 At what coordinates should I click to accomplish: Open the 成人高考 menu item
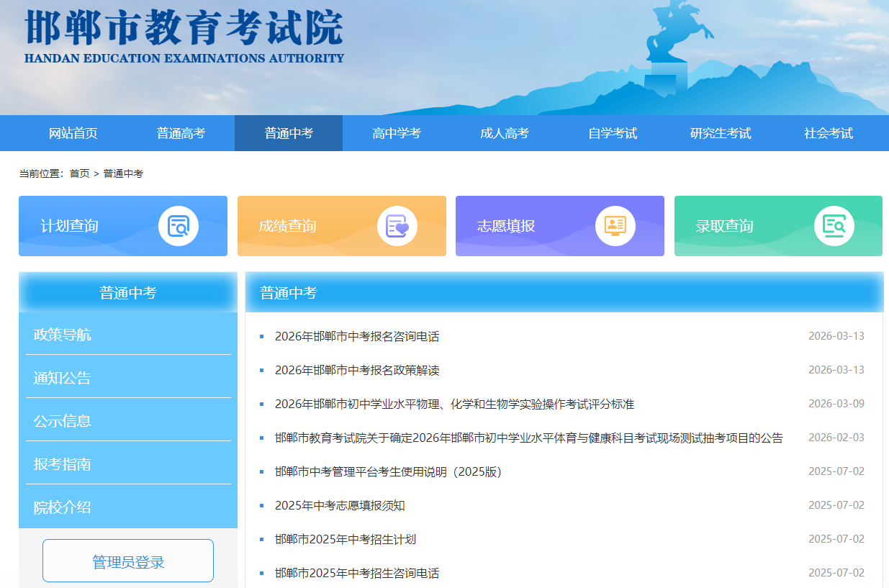(x=504, y=133)
